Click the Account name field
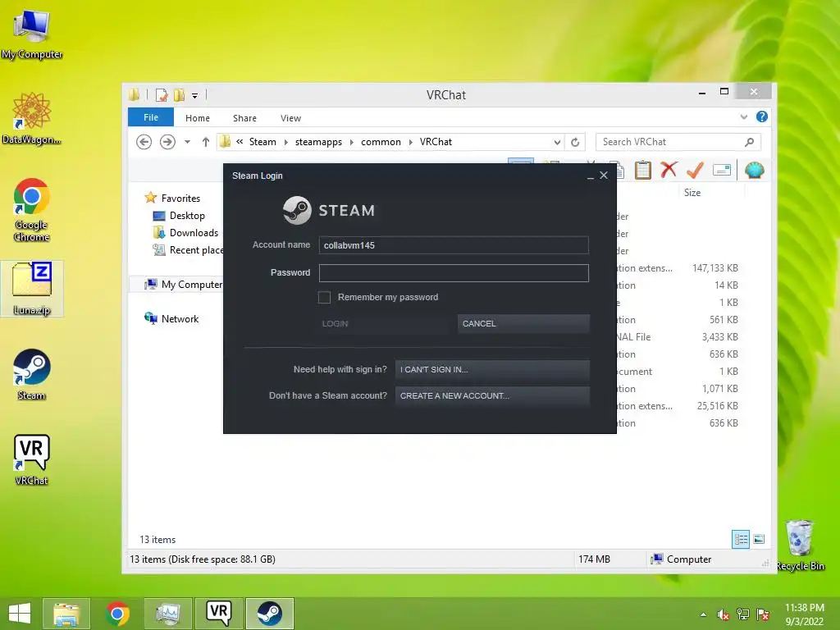 click(454, 245)
